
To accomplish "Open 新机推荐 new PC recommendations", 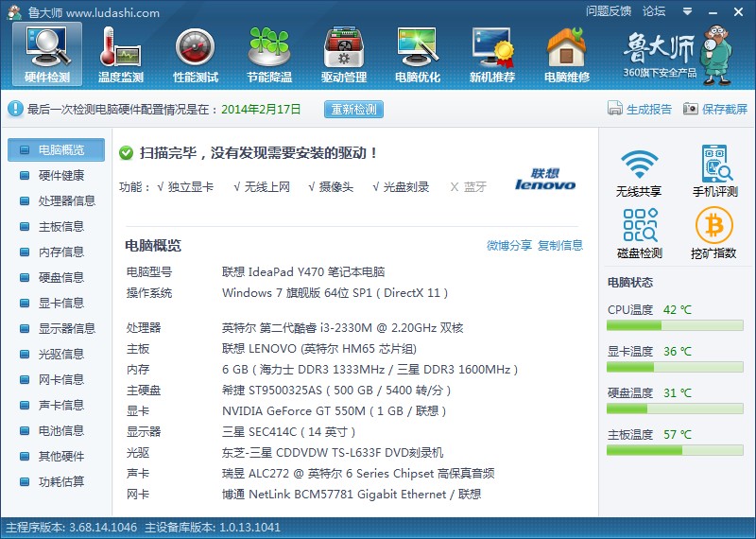I will pos(492,54).
